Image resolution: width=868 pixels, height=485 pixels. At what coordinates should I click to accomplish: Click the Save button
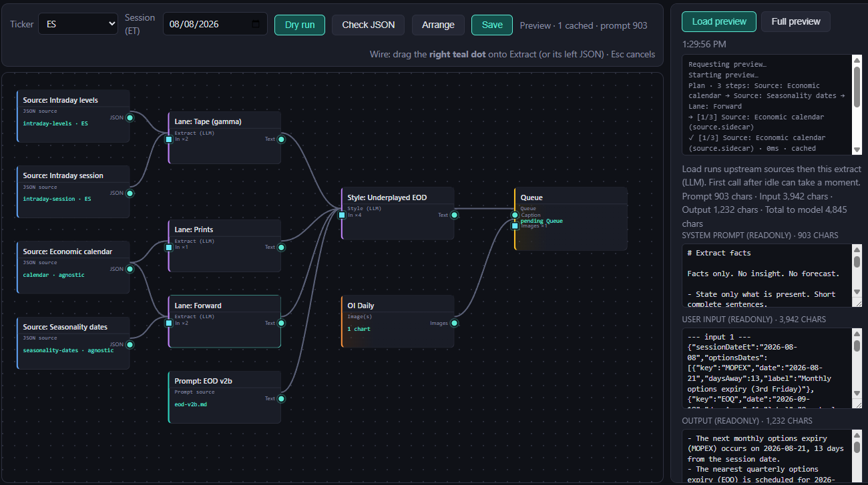pos(492,25)
